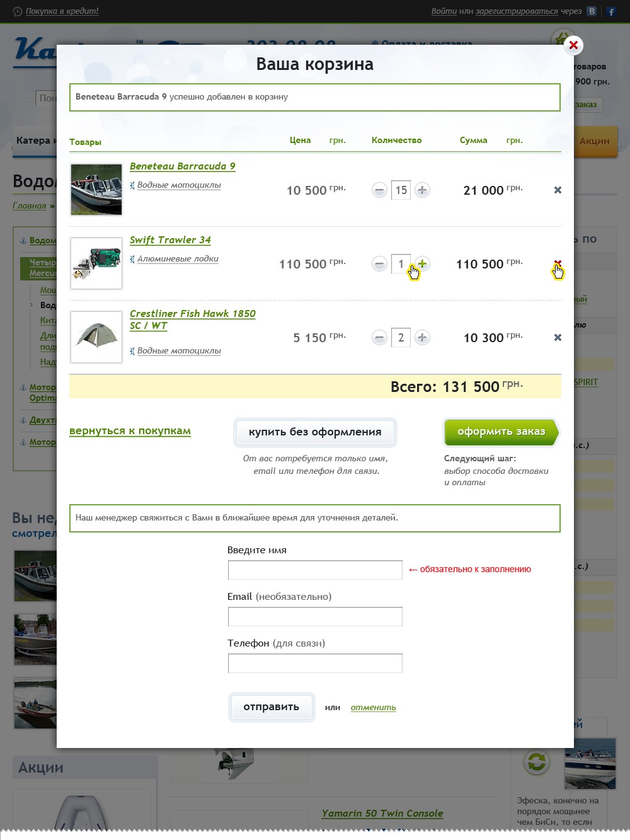
Task: Click quantity field for Beneteau Barracuda 9
Action: pyautogui.click(x=401, y=190)
